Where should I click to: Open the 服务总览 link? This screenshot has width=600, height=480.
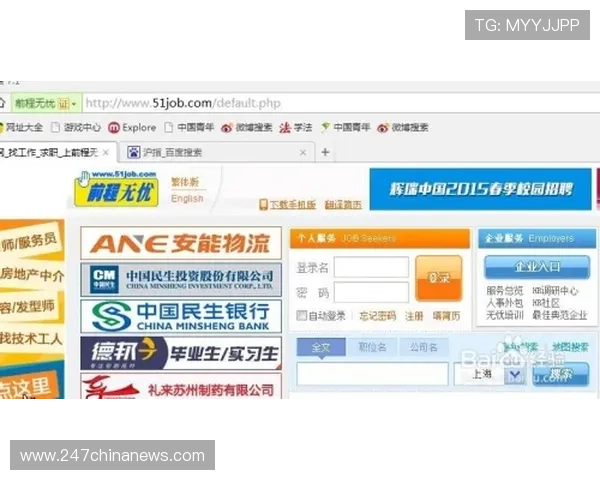pyautogui.click(x=504, y=291)
